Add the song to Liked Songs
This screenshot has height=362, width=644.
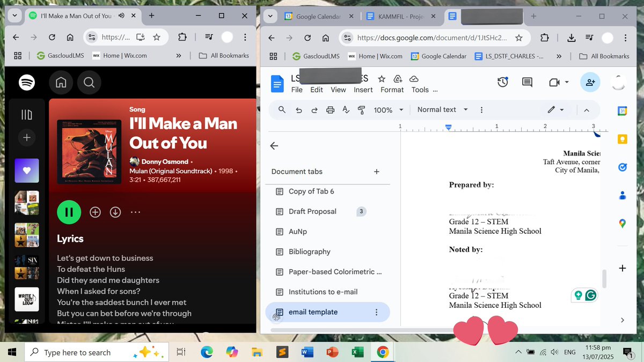pos(95,212)
